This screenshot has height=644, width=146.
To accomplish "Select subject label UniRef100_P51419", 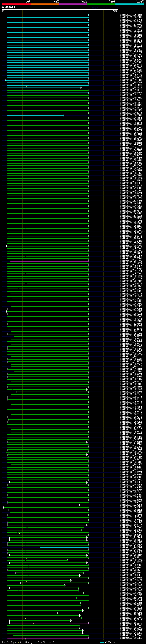I will (x=131, y=50).
